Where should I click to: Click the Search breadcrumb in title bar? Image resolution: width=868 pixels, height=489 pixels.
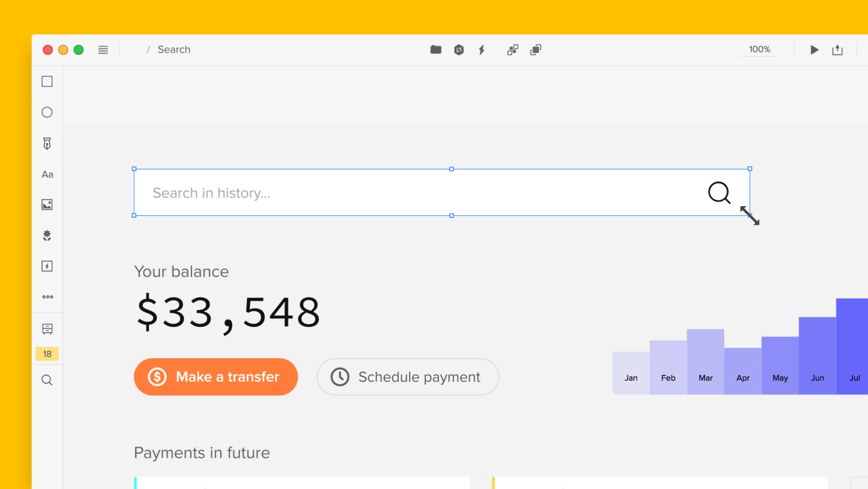pyautogui.click(x=174, y=50)
